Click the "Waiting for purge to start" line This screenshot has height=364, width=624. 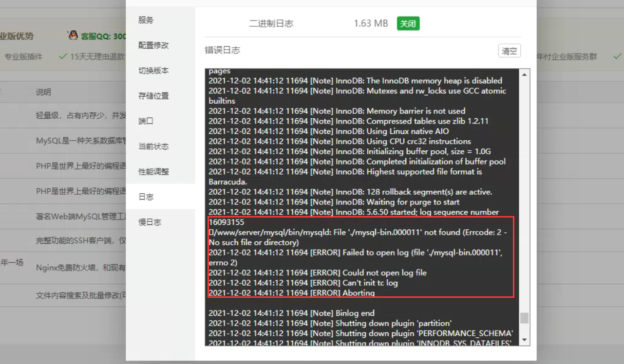(334, 202)
